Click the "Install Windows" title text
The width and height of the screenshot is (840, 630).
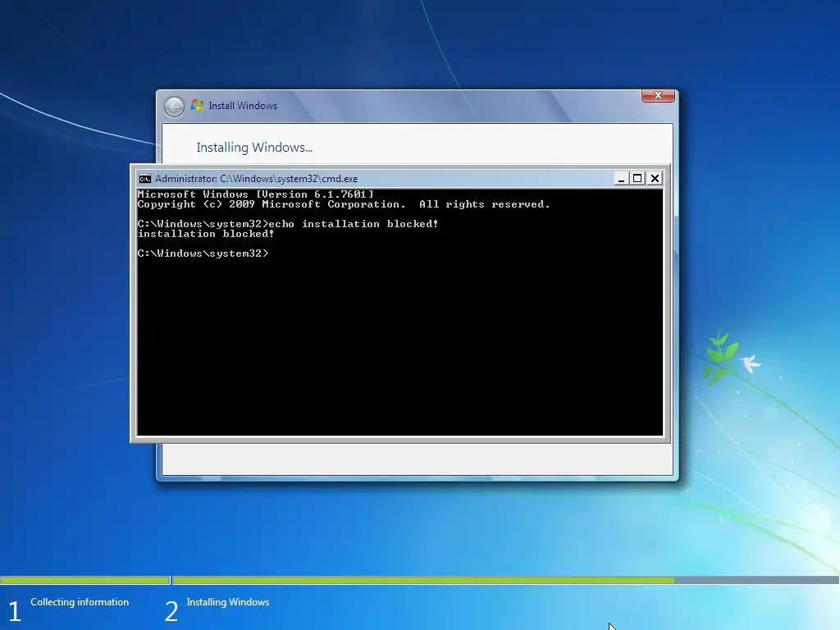point(243,106)
